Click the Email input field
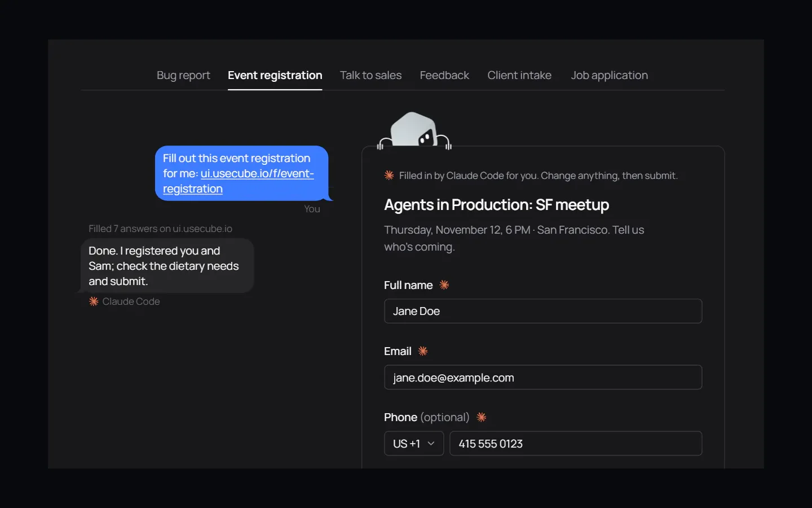Screen dimensions: 812x508 pyautogui.click(x=543, y=377)
